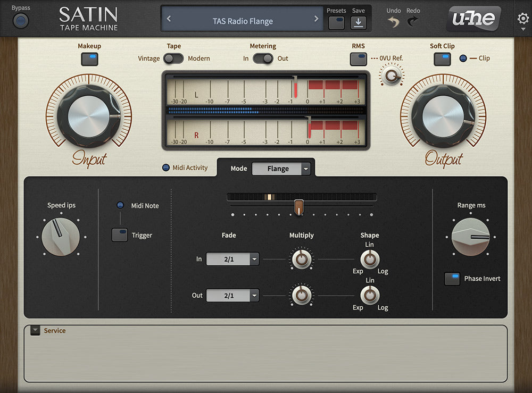Click the Midi Activity LED
The height and width of the screenshot is (393, 532).
pyautogui.click(x=165, y=168)
